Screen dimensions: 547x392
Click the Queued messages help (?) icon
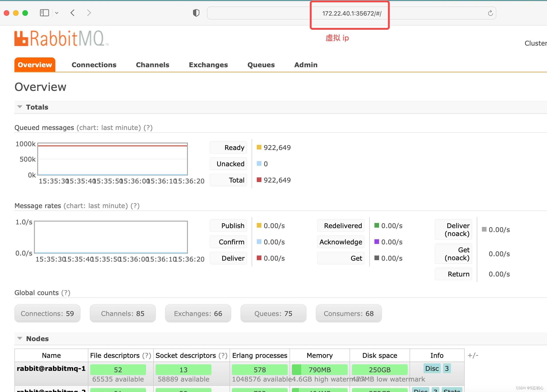click(x=148, y=128)
